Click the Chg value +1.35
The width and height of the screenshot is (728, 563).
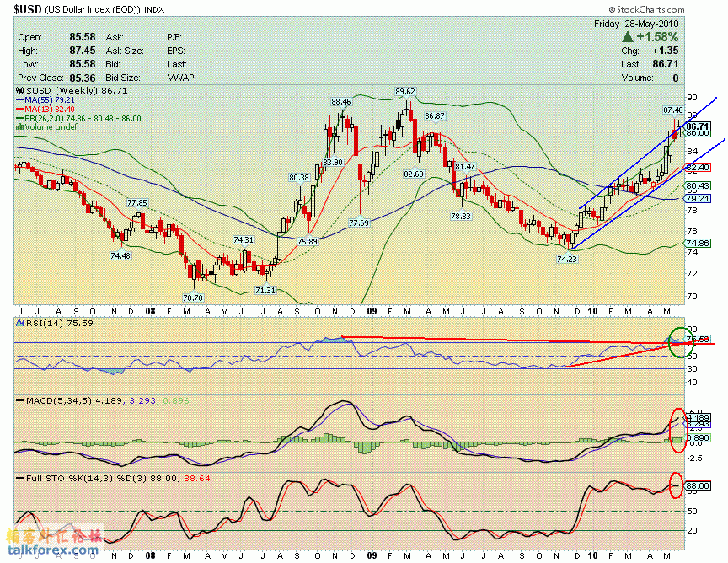tap(666, 51)
